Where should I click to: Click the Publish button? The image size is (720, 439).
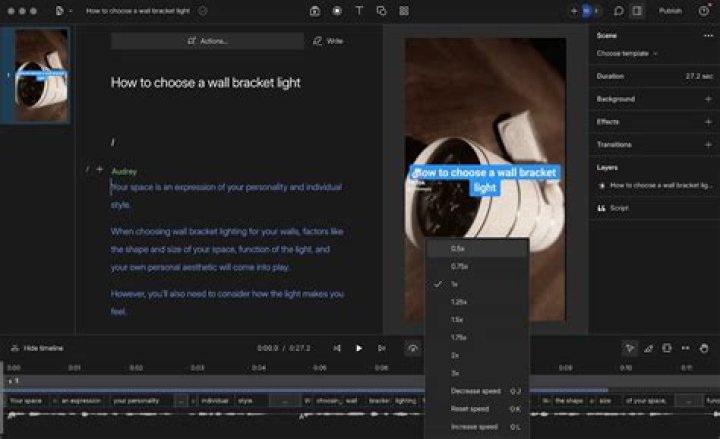(670, 11)
